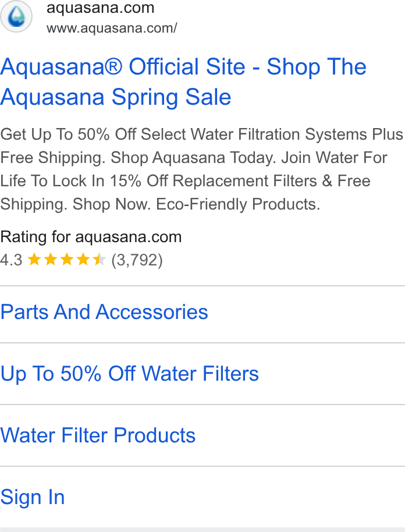The image size is (405, 532).
Task: Click the "Join Water For" description phrase
Action: pyautogui.click(x=335, y=157)
